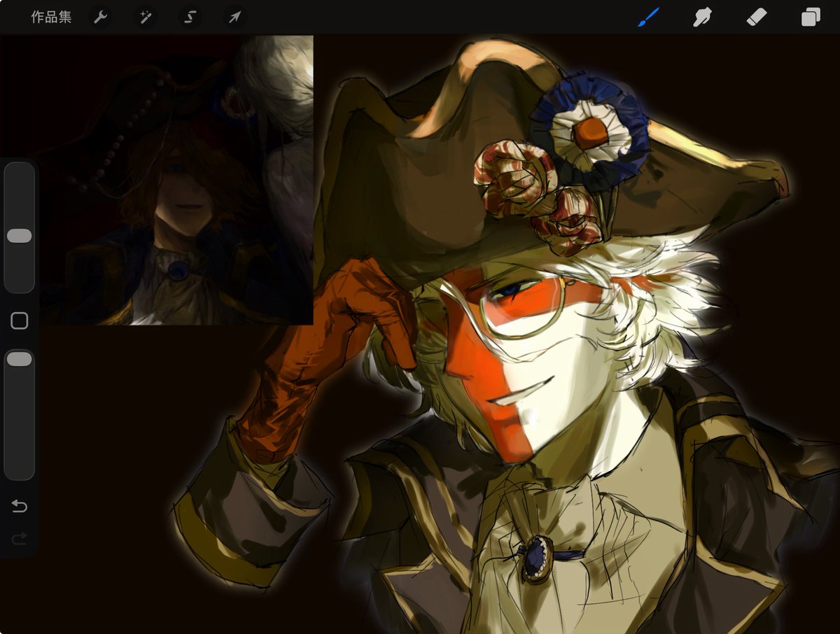Redo the last undone stroke
The width and height of the screenshot is (840, 634).
click(19, 537)
